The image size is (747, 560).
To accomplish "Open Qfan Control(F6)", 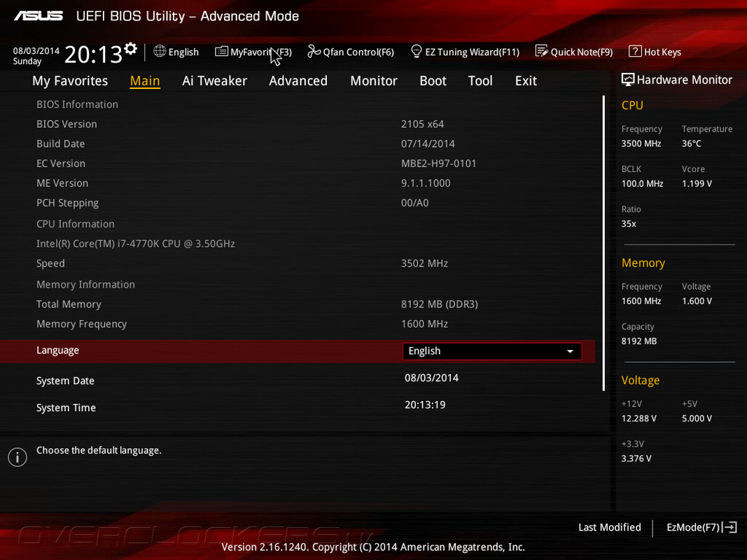I will tap(358, 52).
